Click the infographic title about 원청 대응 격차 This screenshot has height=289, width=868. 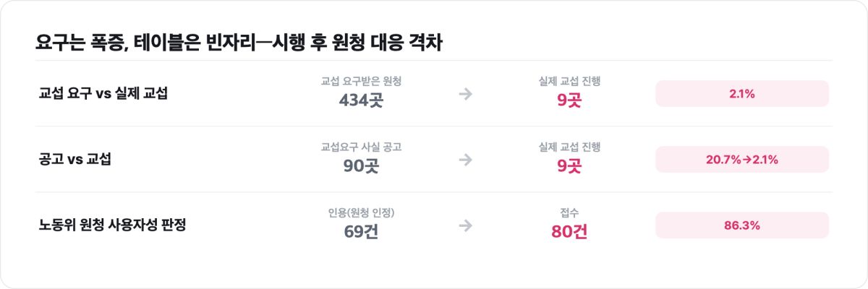coord(239,42)
